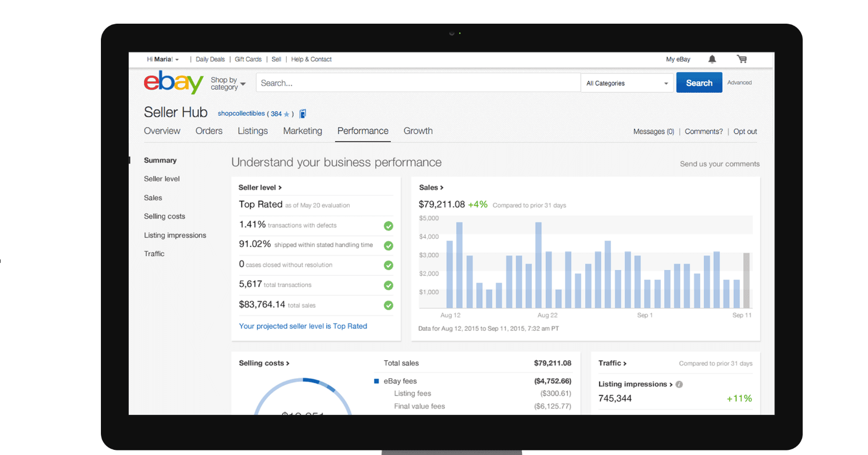
Task: Switch to the Listings tab
Action: [253, 131]
